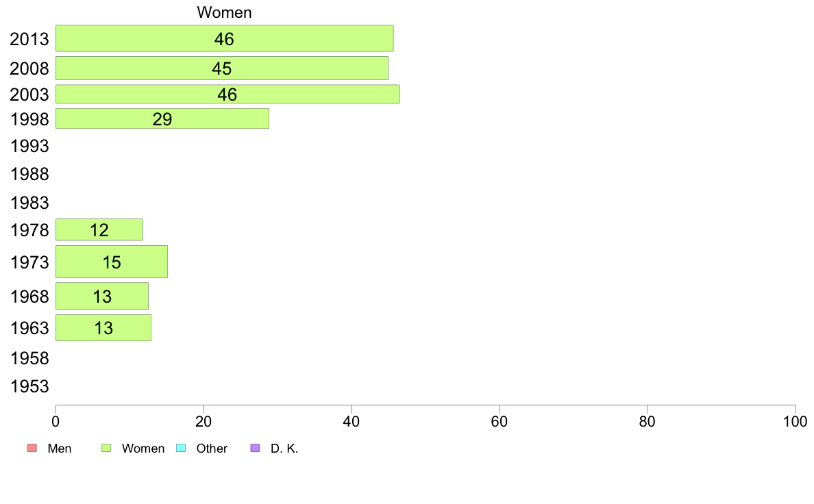
Task: Select the 2003 bar showing 46
Action: click(227, 94)
